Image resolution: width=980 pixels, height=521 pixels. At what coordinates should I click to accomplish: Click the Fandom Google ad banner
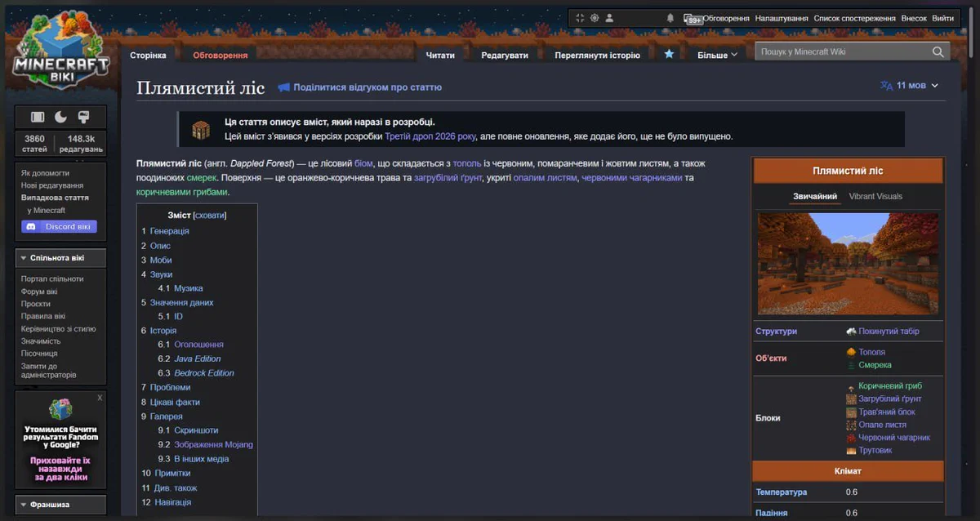tap(60, 441)
